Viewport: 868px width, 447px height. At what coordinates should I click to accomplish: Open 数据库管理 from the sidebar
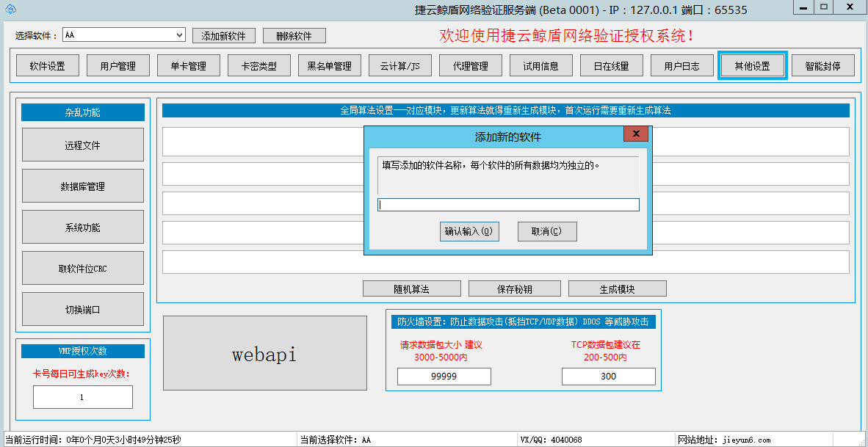[82, 186]
